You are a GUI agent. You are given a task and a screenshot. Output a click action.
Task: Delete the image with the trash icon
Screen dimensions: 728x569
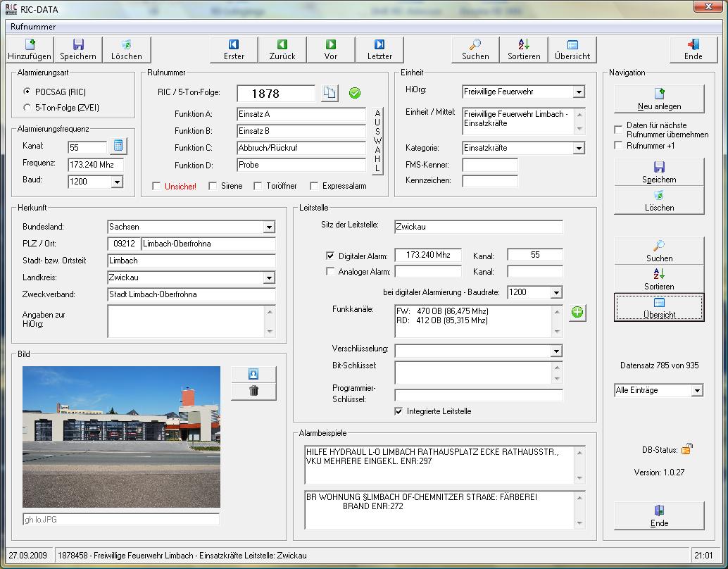(x=253, y=391)
